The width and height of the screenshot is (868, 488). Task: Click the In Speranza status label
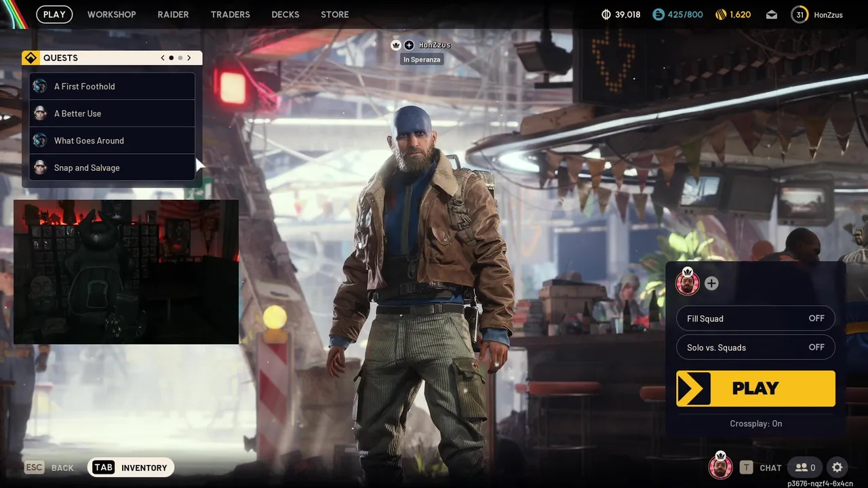[422, 60]
